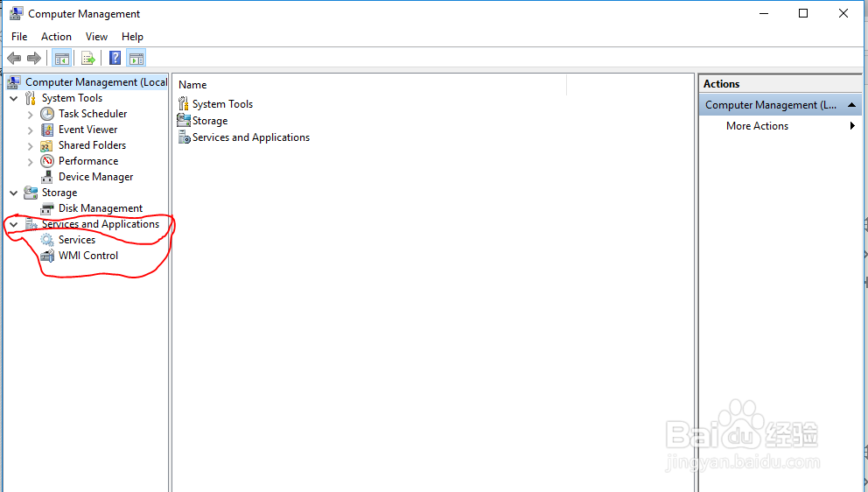Expand the Task Scheduler node
The image size is (868, 492).
[x=31, y=115]
